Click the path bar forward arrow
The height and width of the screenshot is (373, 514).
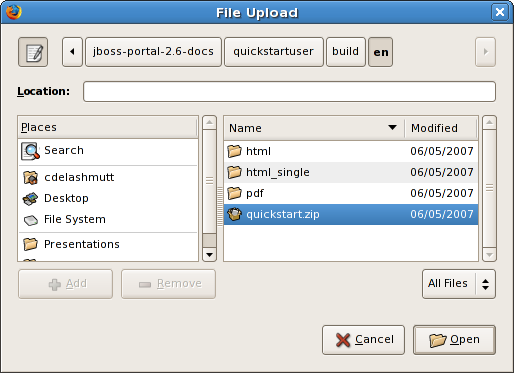click(x=485, y=52)
